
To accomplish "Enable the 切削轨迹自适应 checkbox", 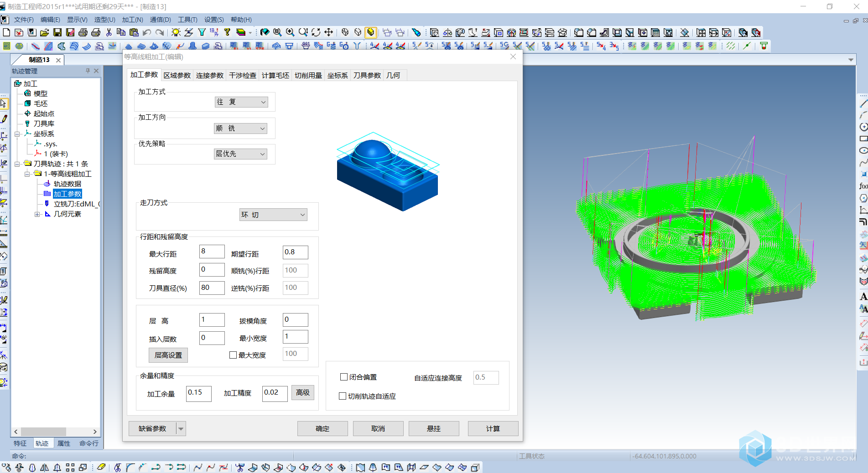I will click(343, 396).
